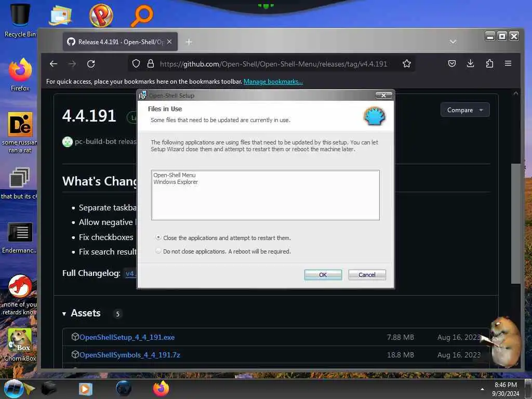Click the padlock site info icon
This screenshot has height=399, width=532.
[151, 64]
